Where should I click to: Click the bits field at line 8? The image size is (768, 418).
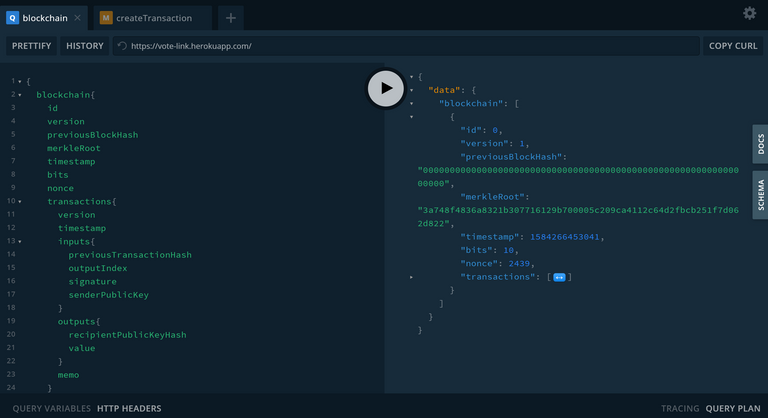[x=58, y=174]
